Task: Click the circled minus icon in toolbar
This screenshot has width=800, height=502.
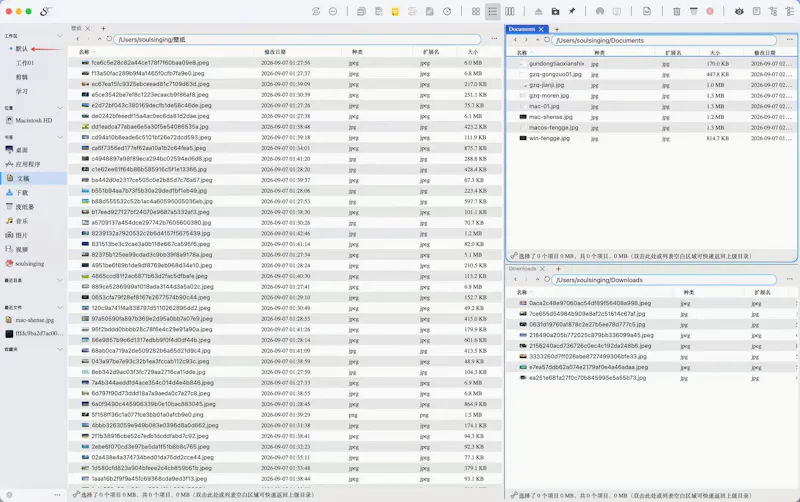Action: point(333,11)
